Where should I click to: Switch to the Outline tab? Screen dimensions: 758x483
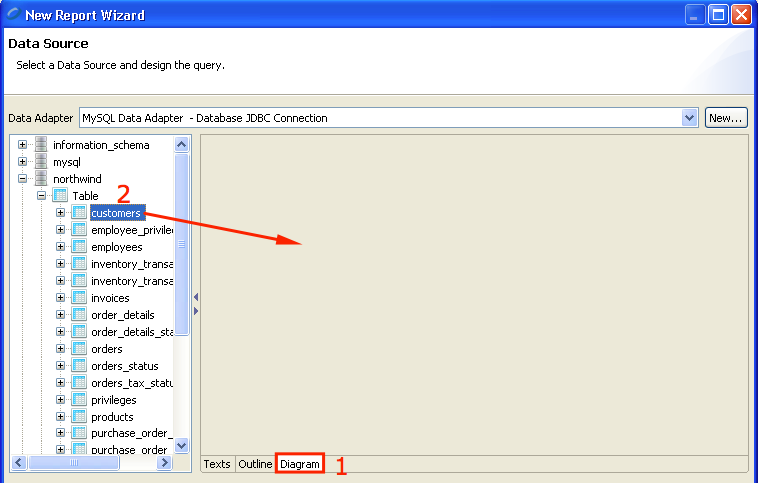coord(255,464)
